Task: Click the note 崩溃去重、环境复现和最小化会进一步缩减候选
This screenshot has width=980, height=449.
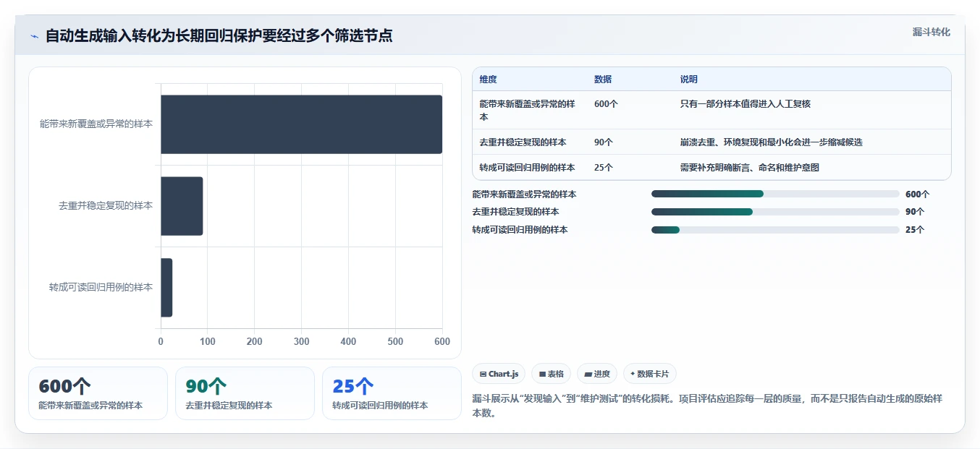Action: coord(771,142)
